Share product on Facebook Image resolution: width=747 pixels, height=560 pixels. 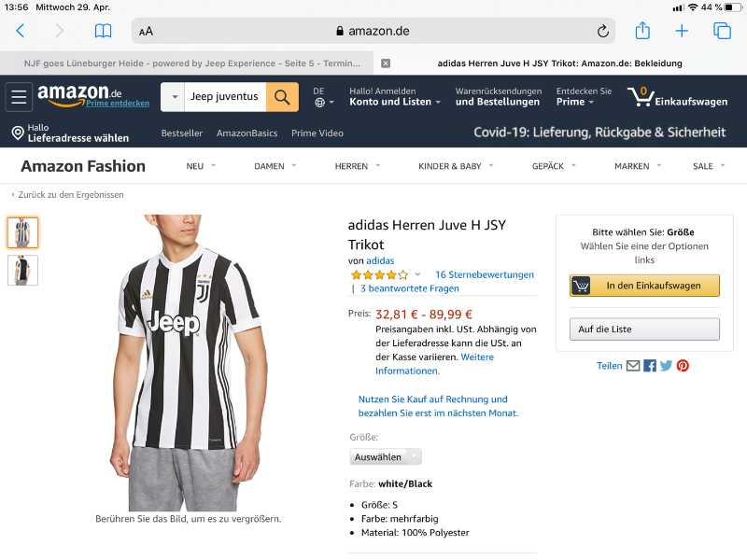(x=650, y=366)
